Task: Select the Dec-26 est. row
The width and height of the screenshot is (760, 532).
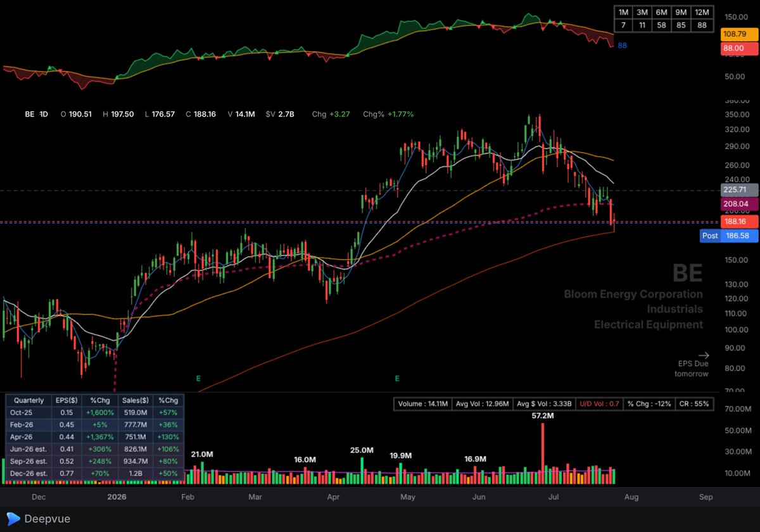Action: coord(95,472)
